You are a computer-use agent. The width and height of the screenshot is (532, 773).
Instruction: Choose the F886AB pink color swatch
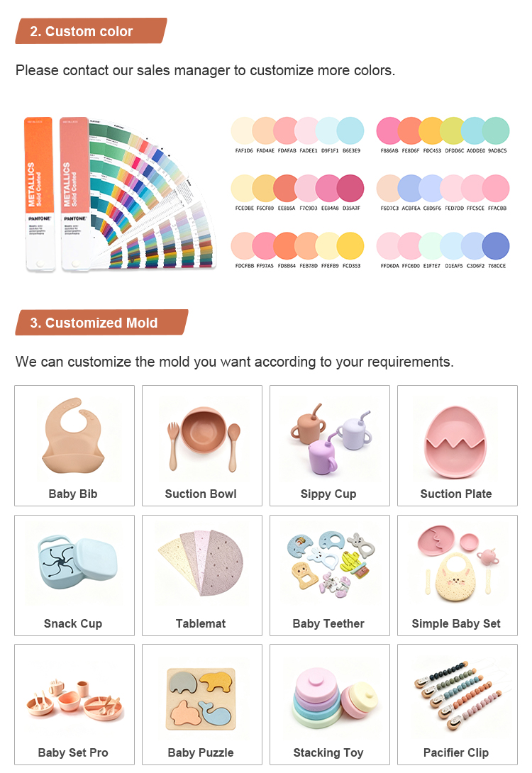pyautogui.click(x=389, y=130)
